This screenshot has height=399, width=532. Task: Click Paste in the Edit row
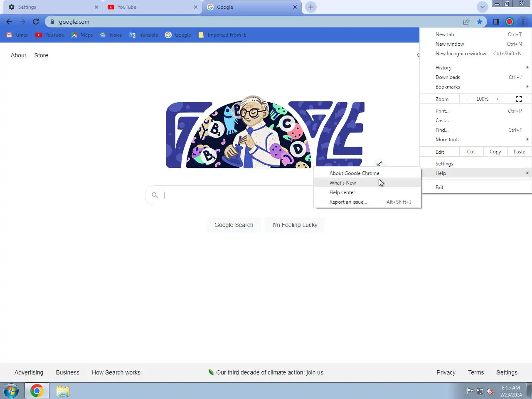point(520,152)
